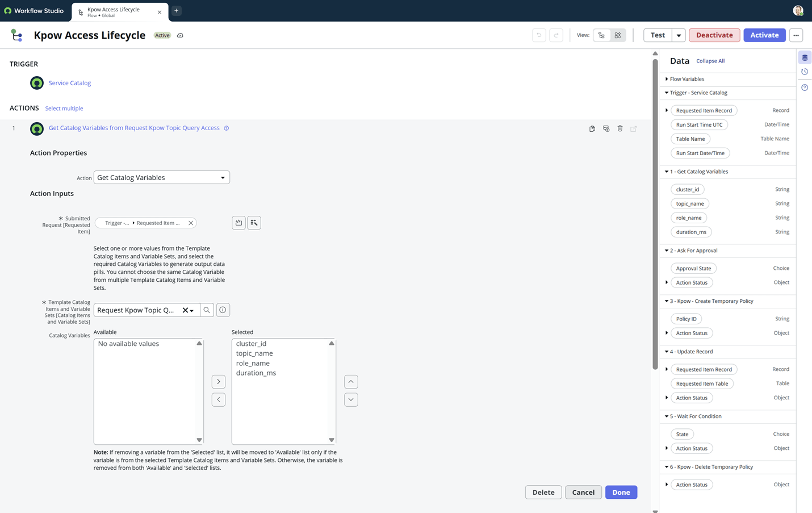Screen dimensions: 812x513
Task: Click the redo arrow icon
Action: pyautogui.click(x=556, y=35)
